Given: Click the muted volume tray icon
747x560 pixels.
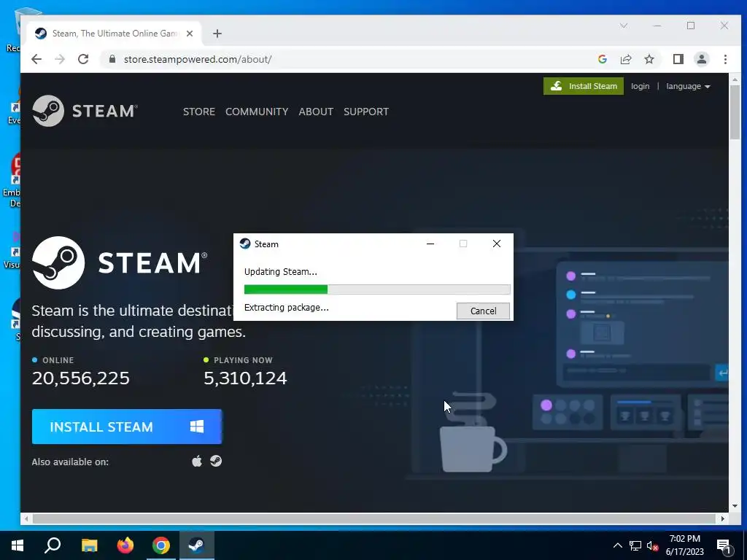Looking at the screenshot, I should (x=652, y=545).
